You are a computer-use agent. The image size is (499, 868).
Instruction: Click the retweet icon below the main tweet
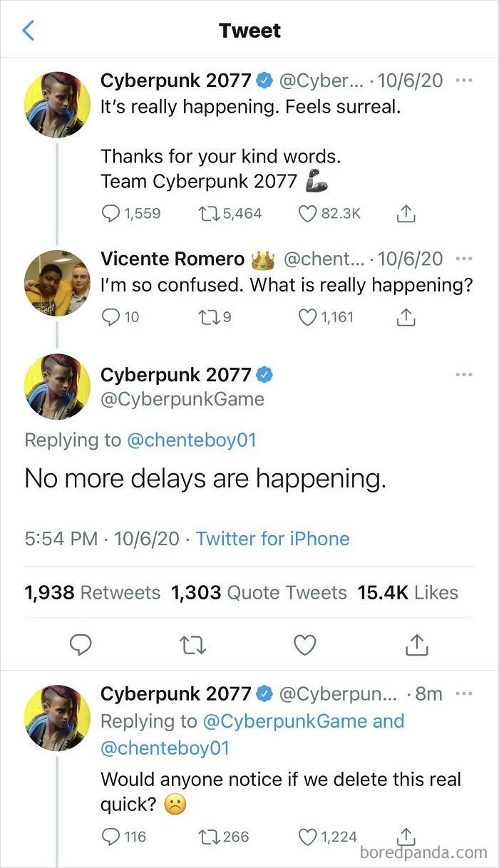click(x=192, y=645)
